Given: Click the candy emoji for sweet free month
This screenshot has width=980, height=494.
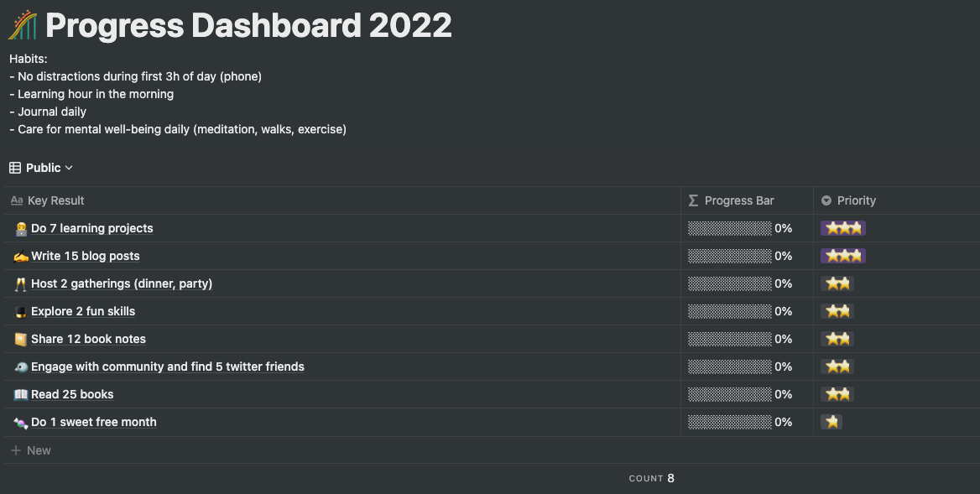Looking at the screenshot, I should 21,422.
